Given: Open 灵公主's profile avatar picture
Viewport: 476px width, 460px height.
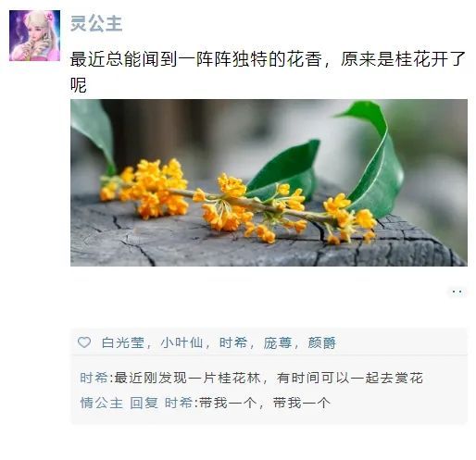Looking at the screenshot, I should point(34,35).
